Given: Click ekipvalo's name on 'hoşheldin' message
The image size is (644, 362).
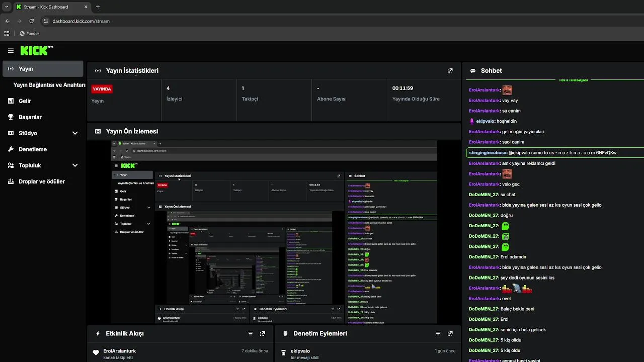Looking at the screenshot, I should (486, 121).
